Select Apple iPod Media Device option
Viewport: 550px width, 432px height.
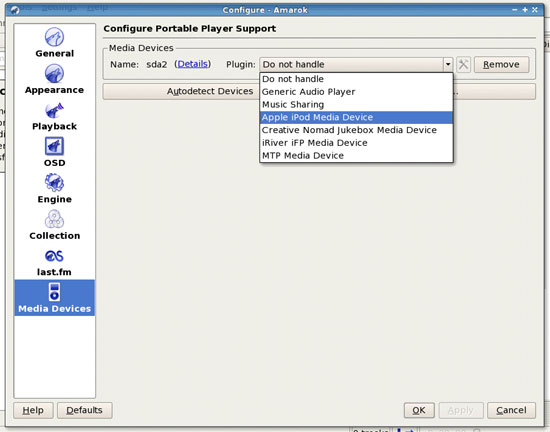(x=356, y=117)
